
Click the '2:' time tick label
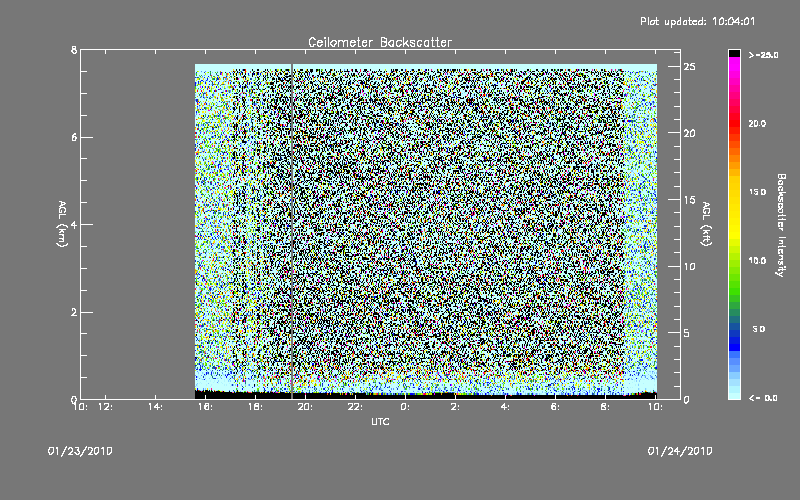pyautogui.click(x=455, y=407)
